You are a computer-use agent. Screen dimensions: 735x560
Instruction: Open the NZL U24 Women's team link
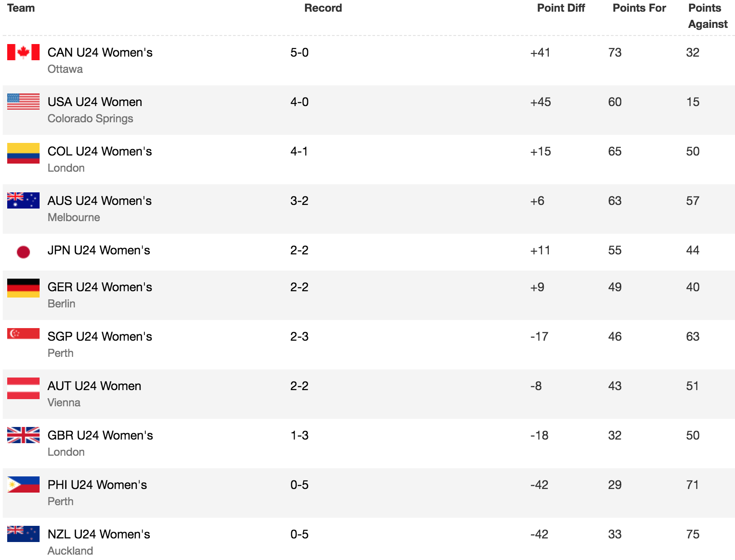click(x=99, y=534)
